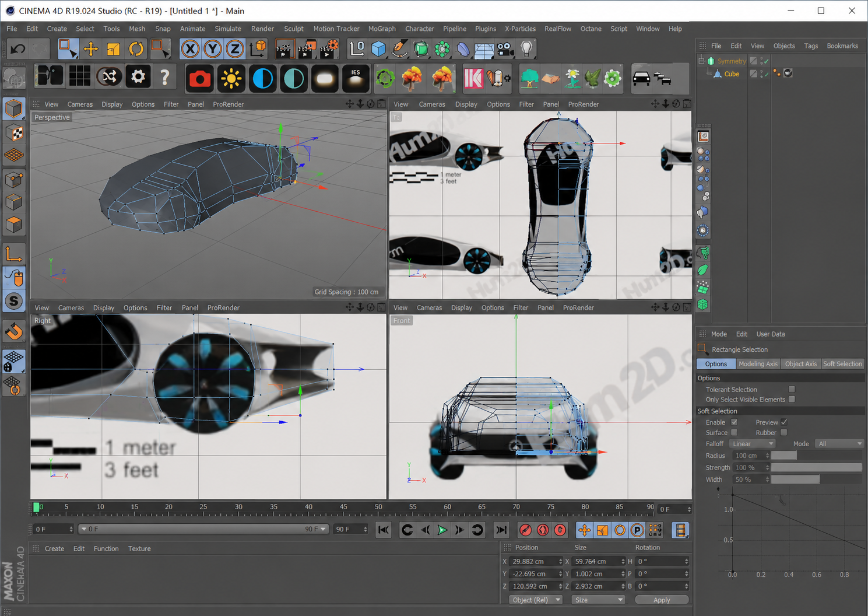Click the Camera object icon
This screenshot has height=616, width=868.
(505, 49)
